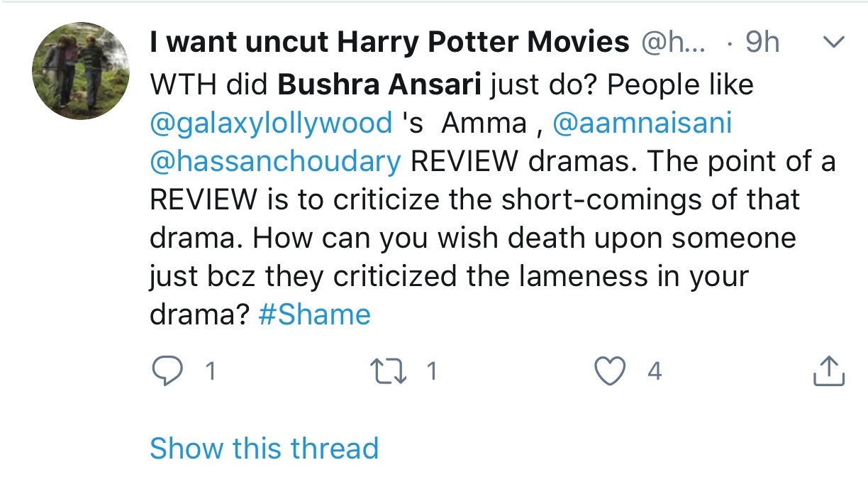Tap the #Shame hashtag

point(314,314)
